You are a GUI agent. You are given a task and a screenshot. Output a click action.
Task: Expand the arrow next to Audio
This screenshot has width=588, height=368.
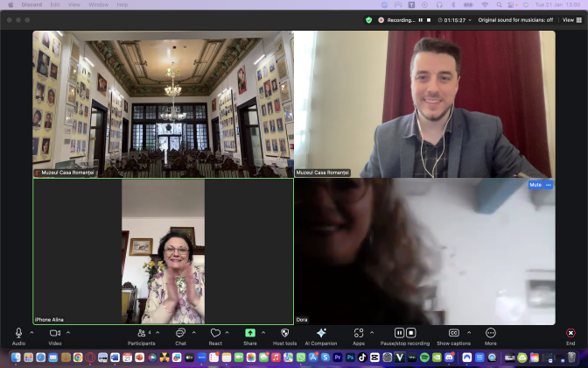(x=32, y=333)
